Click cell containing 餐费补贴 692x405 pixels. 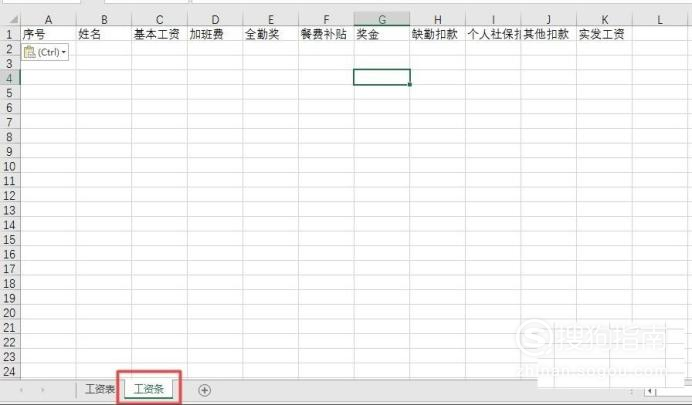[x=326, y=34]
